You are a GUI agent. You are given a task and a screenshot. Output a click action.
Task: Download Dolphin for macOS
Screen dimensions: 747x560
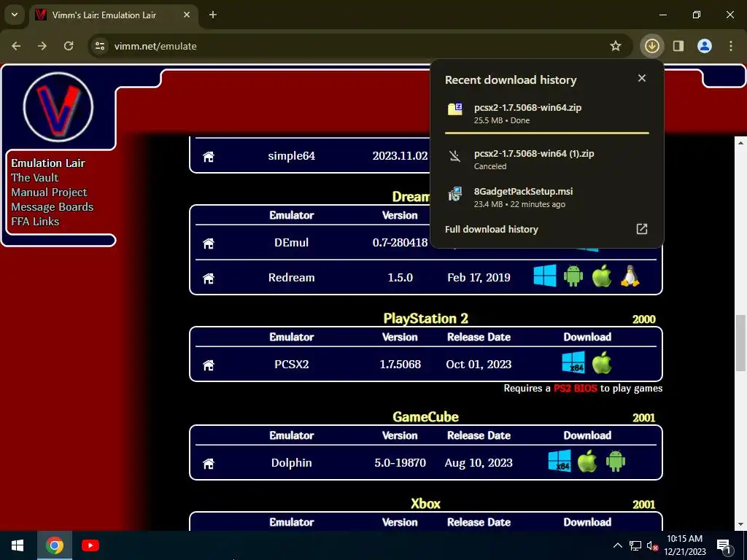587,461
